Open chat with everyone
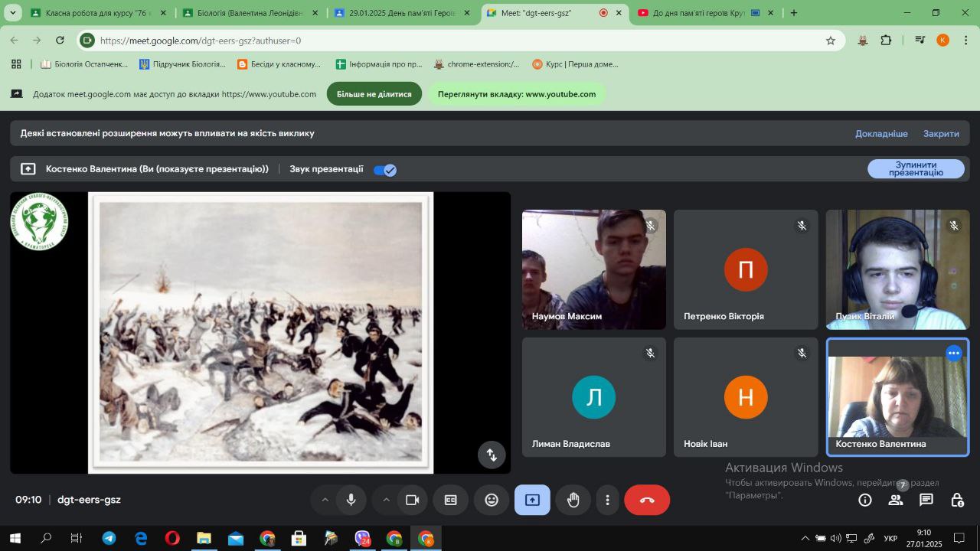The width and height of the screenshot is (980, 551). pos(926,500)
